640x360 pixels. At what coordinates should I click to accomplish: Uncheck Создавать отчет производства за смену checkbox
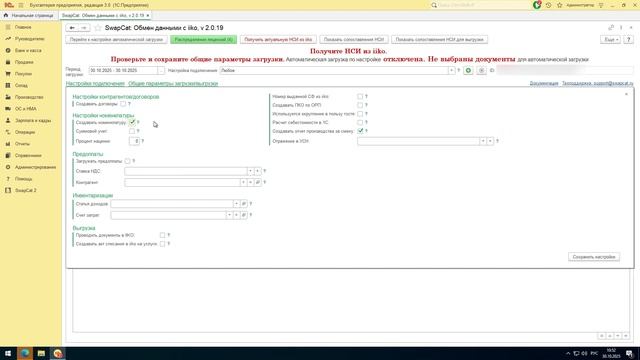(x=360, y=131)
